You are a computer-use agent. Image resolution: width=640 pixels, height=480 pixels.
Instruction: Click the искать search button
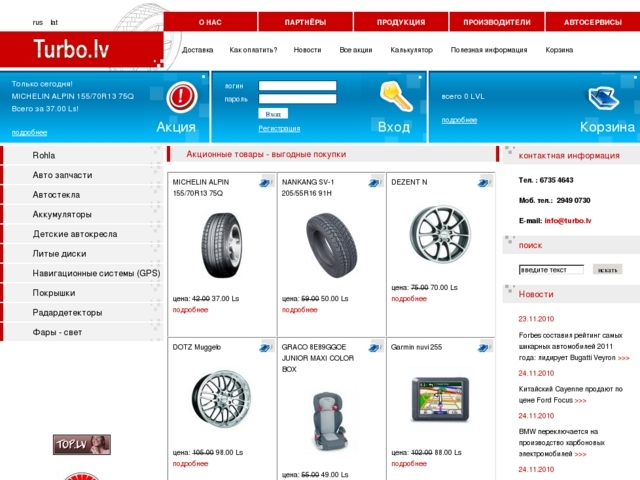point(607,269)
